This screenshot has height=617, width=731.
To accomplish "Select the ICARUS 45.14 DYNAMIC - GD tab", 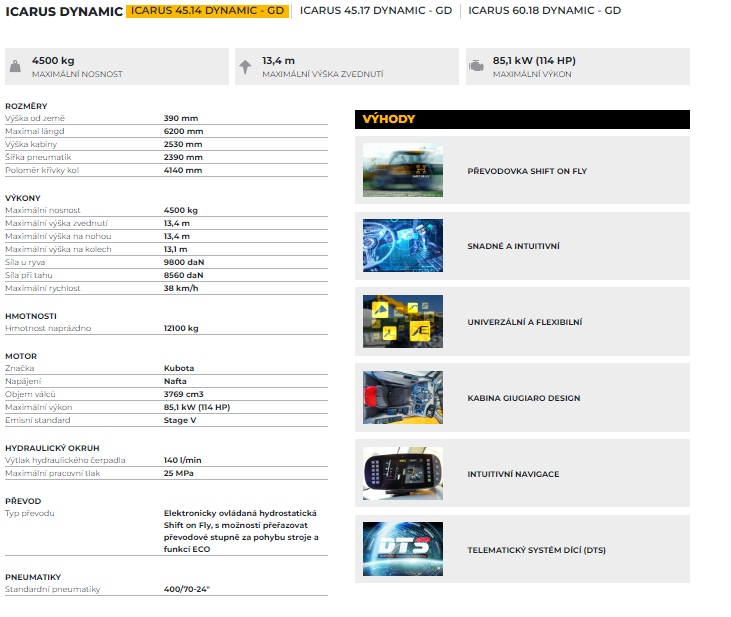I will pyautogui.click(x=207, y=11).
